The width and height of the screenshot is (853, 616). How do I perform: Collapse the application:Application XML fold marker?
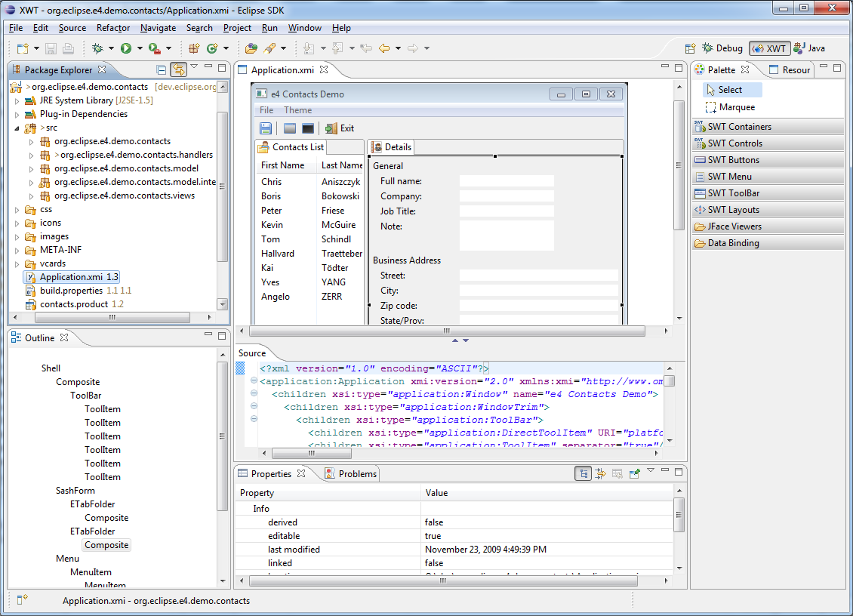[x=254, y=380]
